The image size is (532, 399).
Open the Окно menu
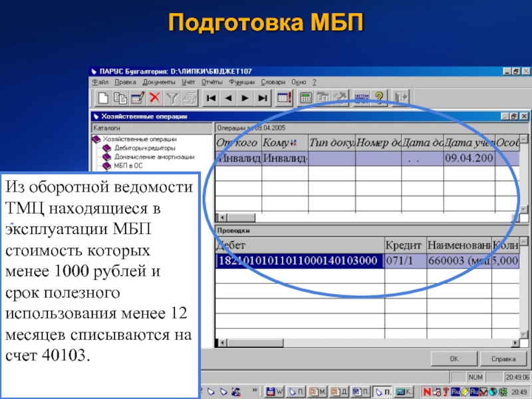299,82
